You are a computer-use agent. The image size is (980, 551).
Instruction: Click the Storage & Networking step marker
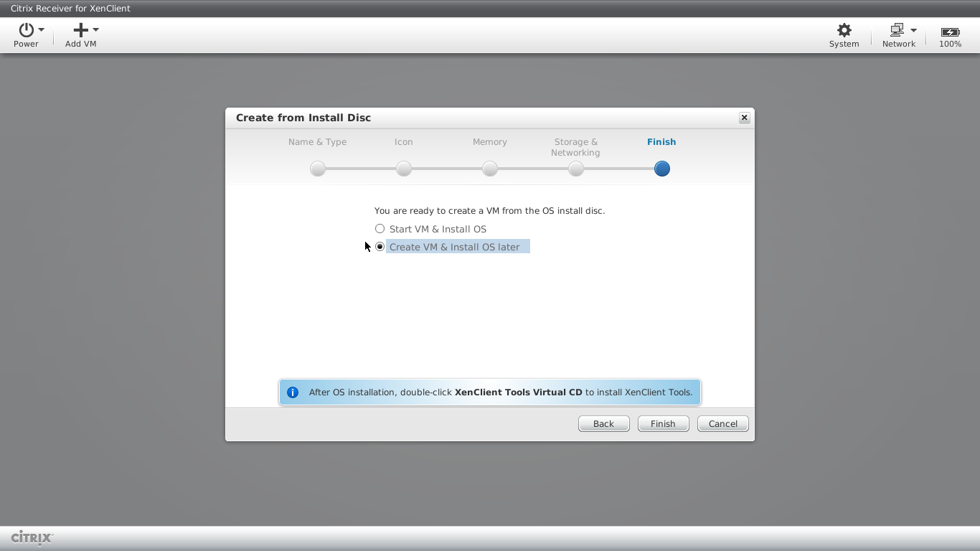[576, 169]
